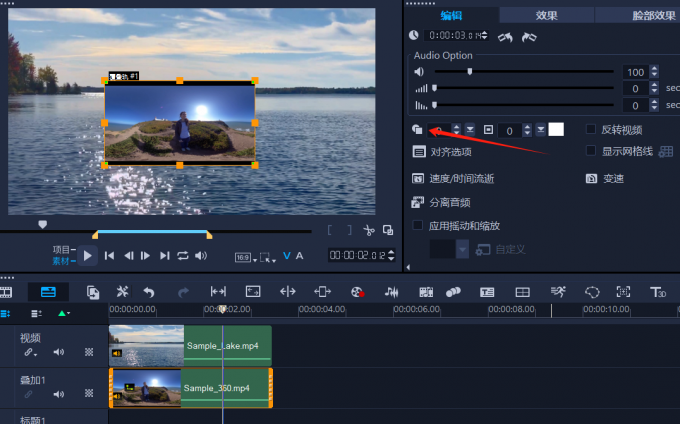Toggle transparency on the 视频 track
680x424 pixels.
(89, 352)
